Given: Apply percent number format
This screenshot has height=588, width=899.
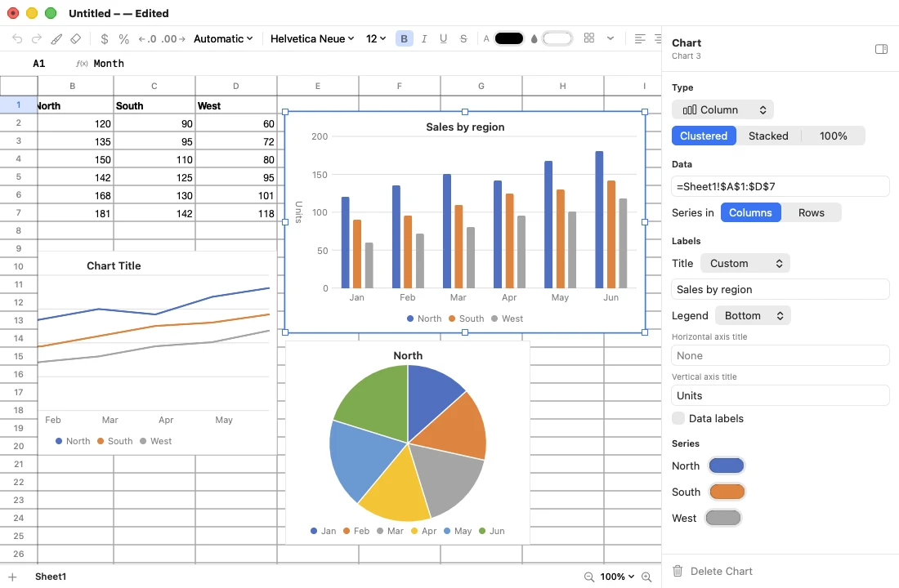Looking at the screenshot, I should tap(124, 38).
